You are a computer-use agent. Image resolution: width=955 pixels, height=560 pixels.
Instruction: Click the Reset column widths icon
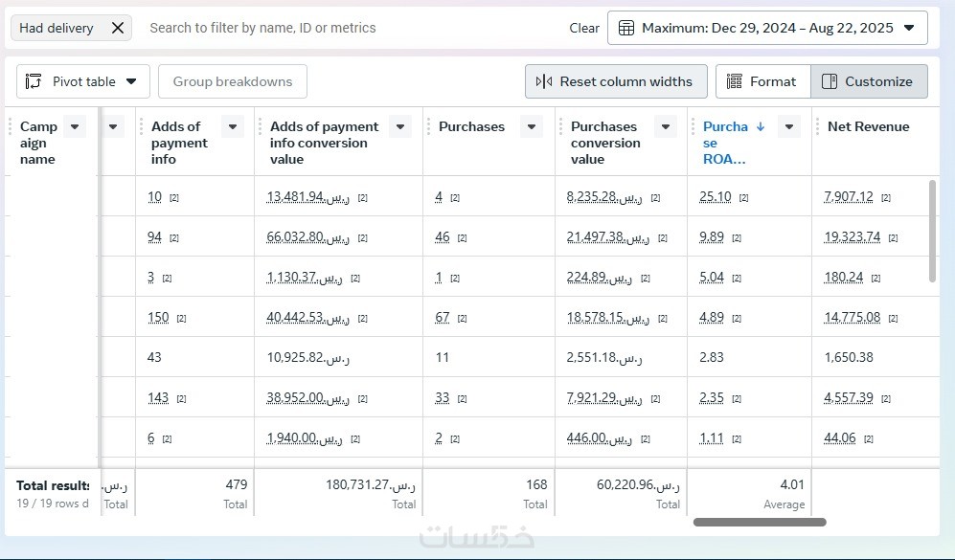[x=544, y=81]
